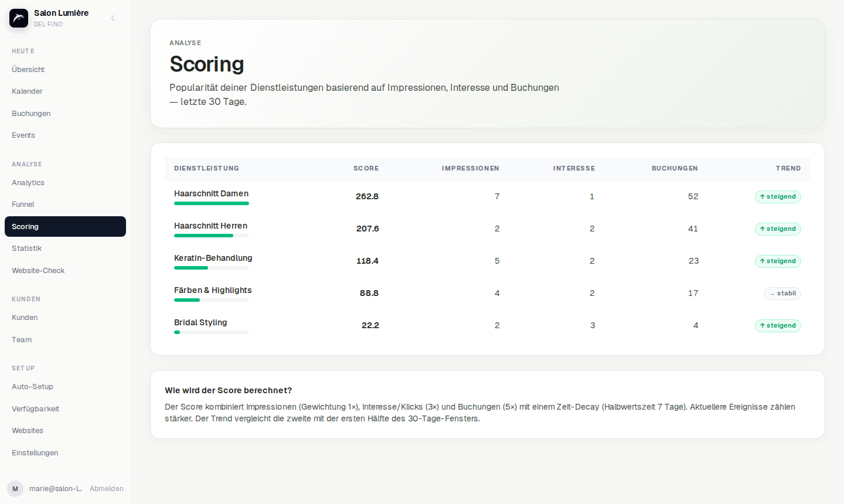844x504 pixels.
Task: Select the Haarschnitt Herren row name
Action: pos(210,226)
